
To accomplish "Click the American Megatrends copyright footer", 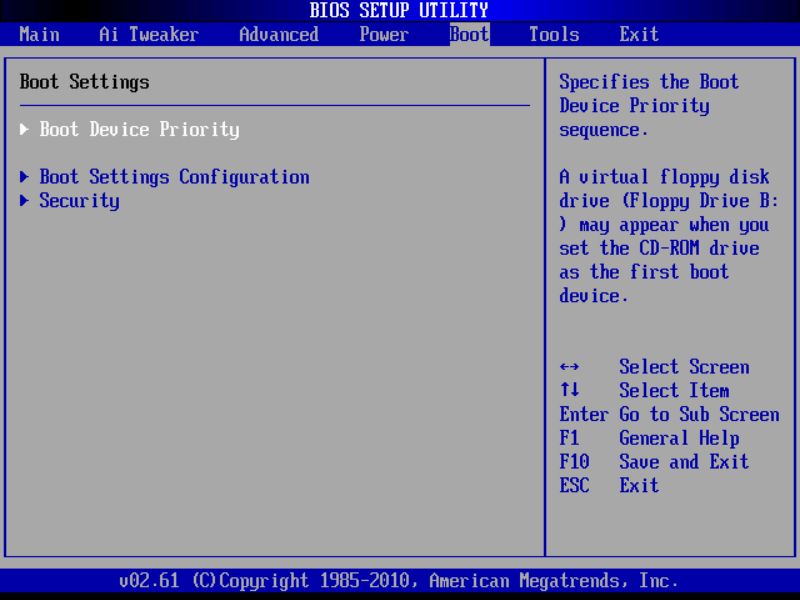I will point(400,580).
